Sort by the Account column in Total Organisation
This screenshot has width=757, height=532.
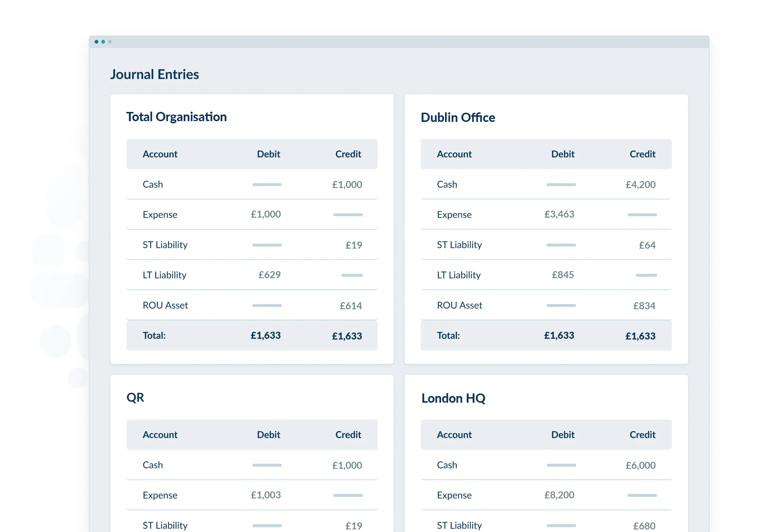pos(160,154)
